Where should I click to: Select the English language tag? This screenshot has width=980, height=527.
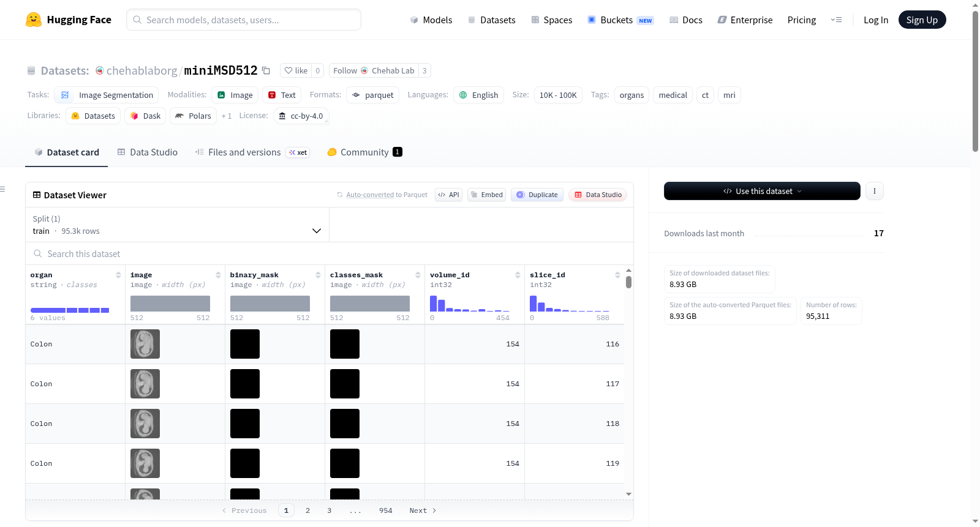(479, 95)
